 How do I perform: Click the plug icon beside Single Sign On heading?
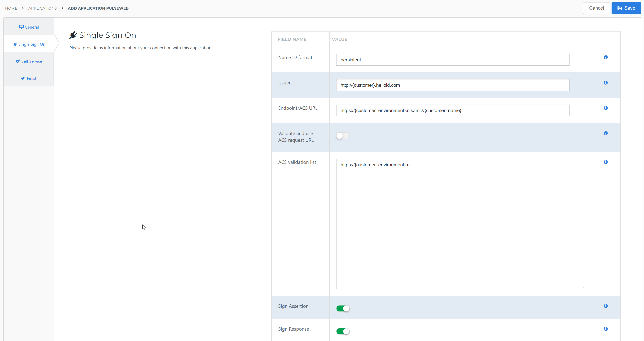click(73, 35)
